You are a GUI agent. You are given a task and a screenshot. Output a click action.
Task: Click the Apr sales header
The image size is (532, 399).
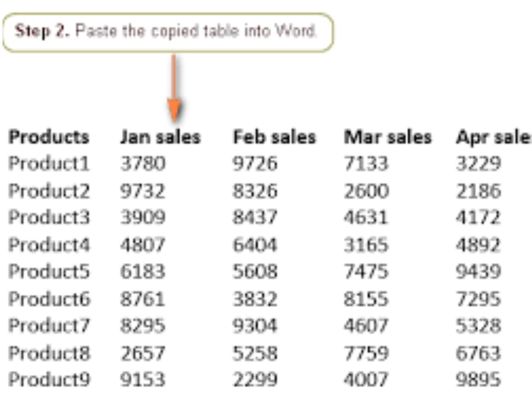[494, 137]
